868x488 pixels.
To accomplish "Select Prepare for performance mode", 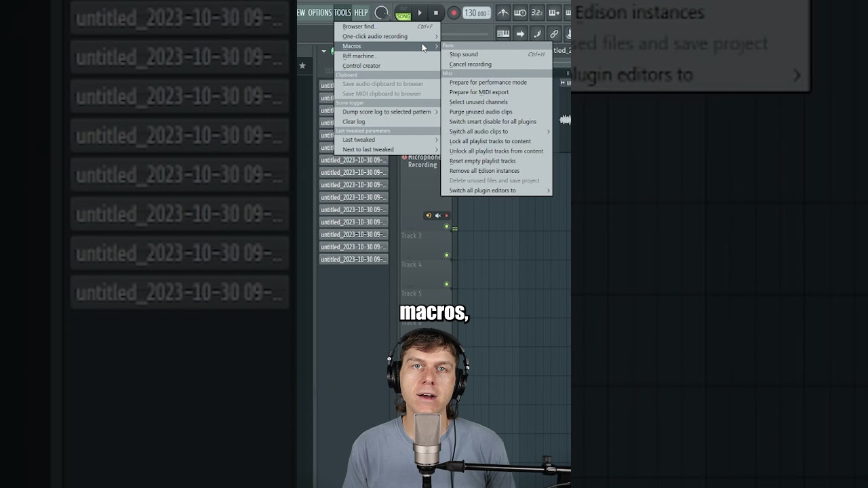I will (496, 83).
